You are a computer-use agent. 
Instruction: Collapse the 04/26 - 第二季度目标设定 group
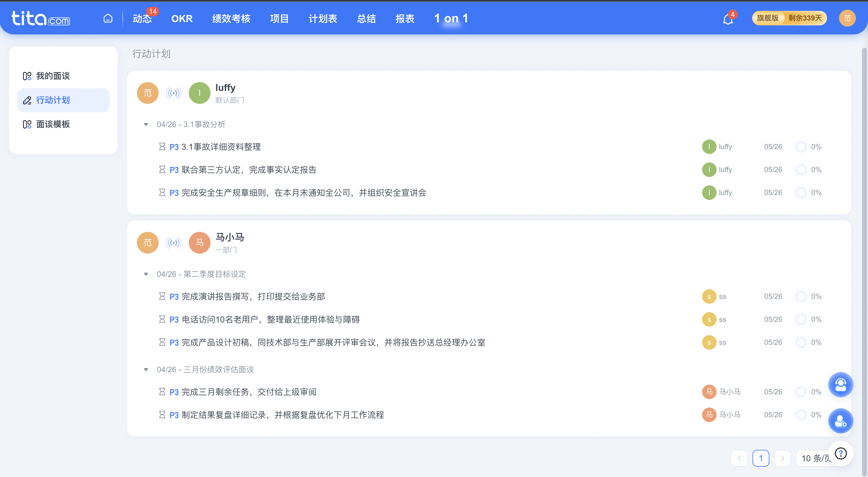click(x=146, y=274)
